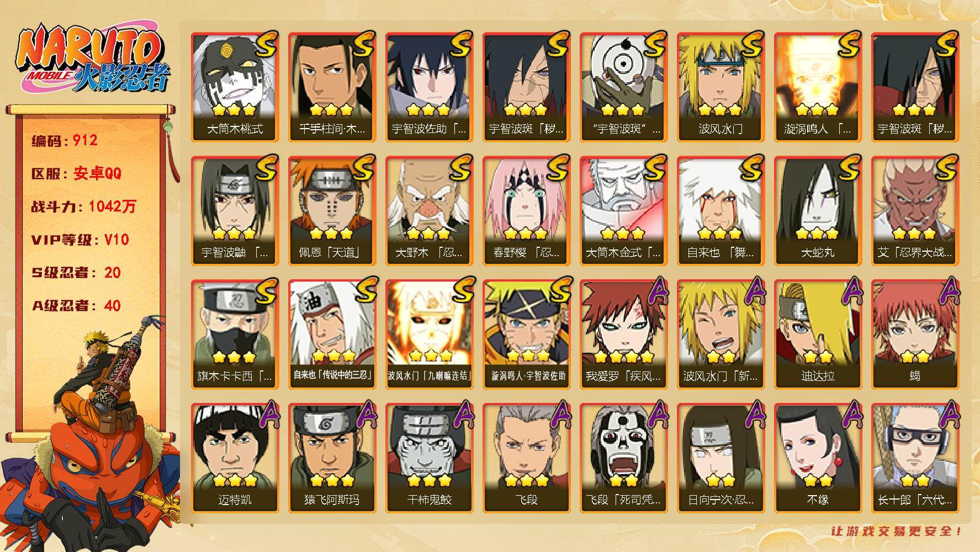This screenshot has height=552, width=980.
Task: Choose the 大蛇丸 ninja card
Action: 818,210
